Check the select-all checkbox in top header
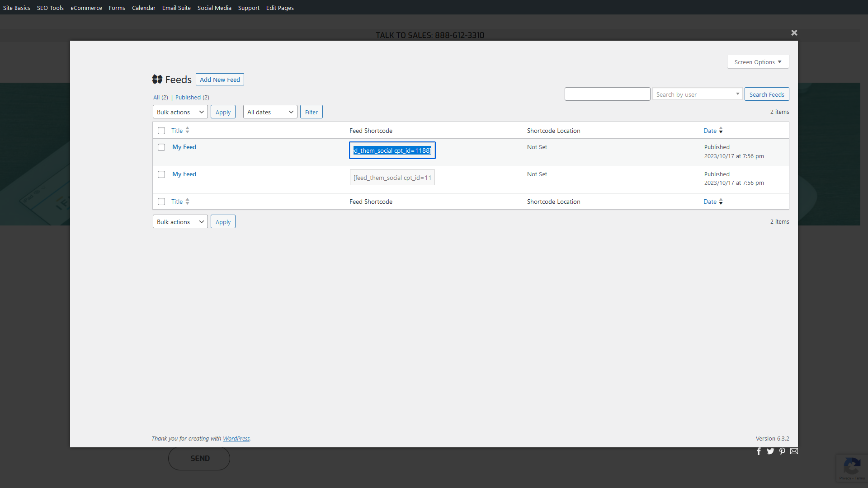This screenshot has height=488, width=868. coord(161,131)
